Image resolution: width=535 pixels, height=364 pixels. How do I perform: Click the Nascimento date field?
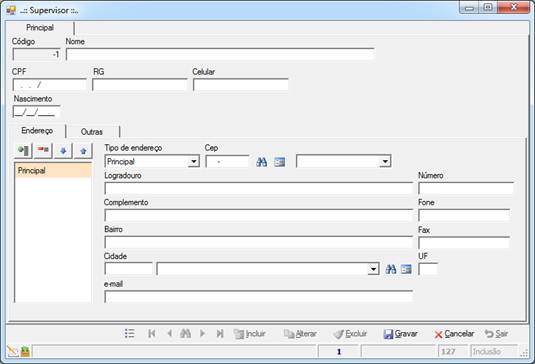(x=36, y=112)
